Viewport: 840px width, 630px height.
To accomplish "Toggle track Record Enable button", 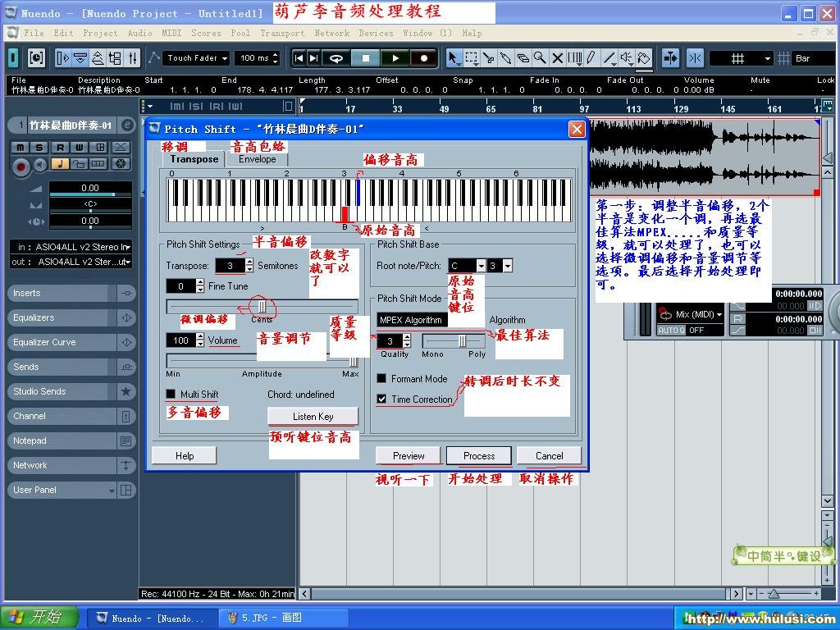I will (21, 167).
